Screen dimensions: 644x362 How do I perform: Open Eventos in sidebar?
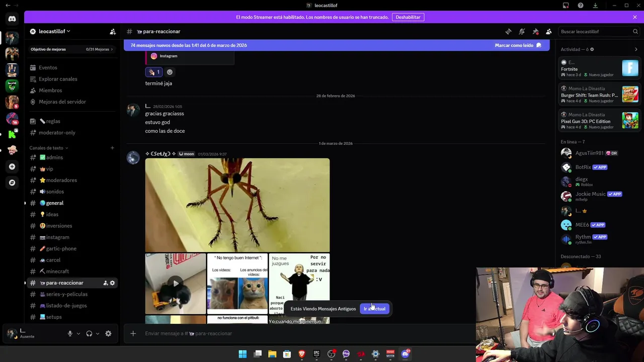click(72, 67)
